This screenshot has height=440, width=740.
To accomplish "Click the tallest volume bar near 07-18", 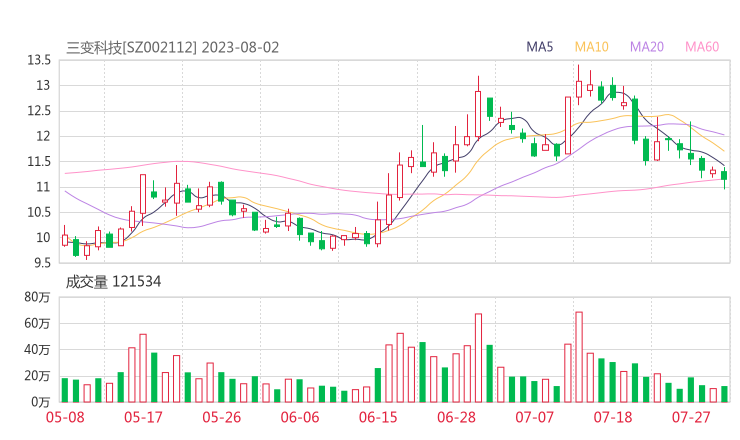I will coord(579,357).
